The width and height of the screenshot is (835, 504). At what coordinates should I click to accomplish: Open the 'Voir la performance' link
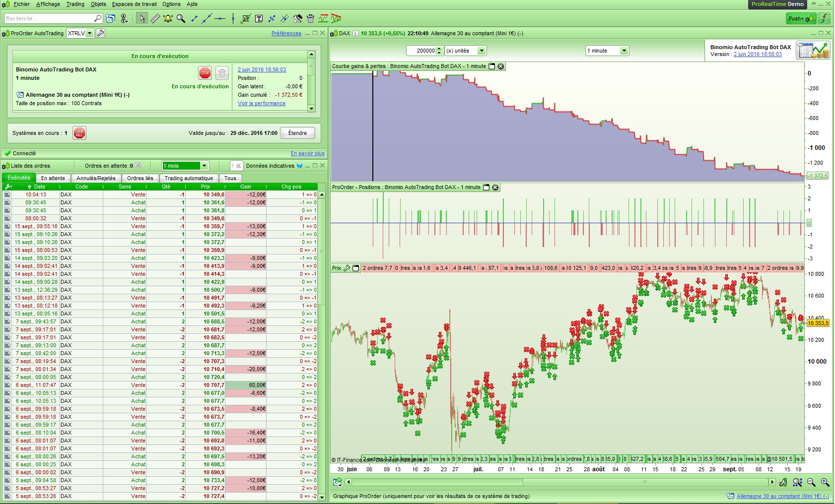coord(261,104)
